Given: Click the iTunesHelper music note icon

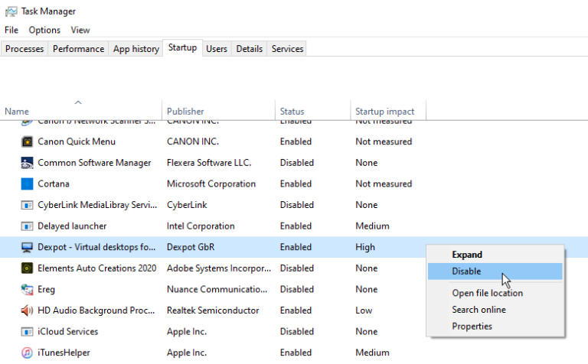Looking at the screenshot, I should point(27,353).
